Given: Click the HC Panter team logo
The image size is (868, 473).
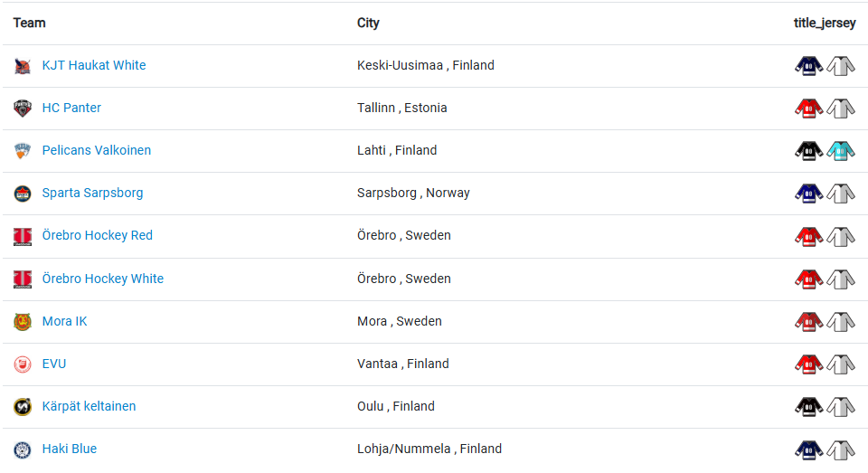Looking at the screenshot, I should [x=23, y=109].
